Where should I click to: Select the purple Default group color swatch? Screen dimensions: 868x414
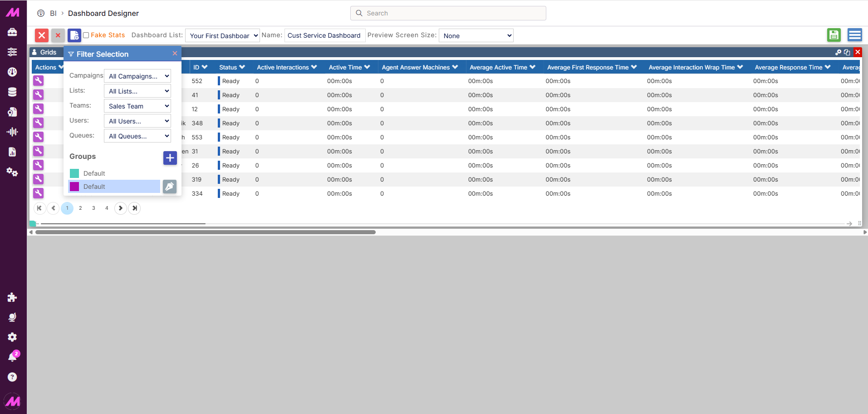click(x=74, y=187)
